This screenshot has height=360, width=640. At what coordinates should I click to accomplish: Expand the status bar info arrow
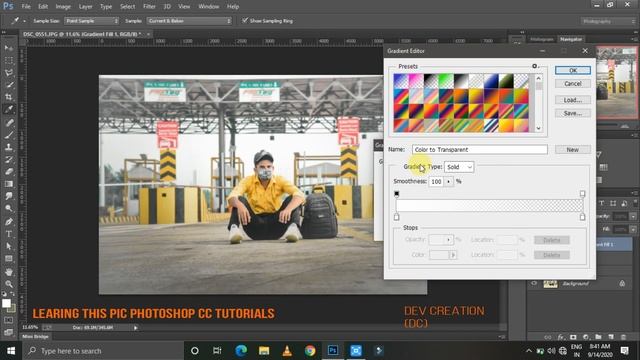136,327
